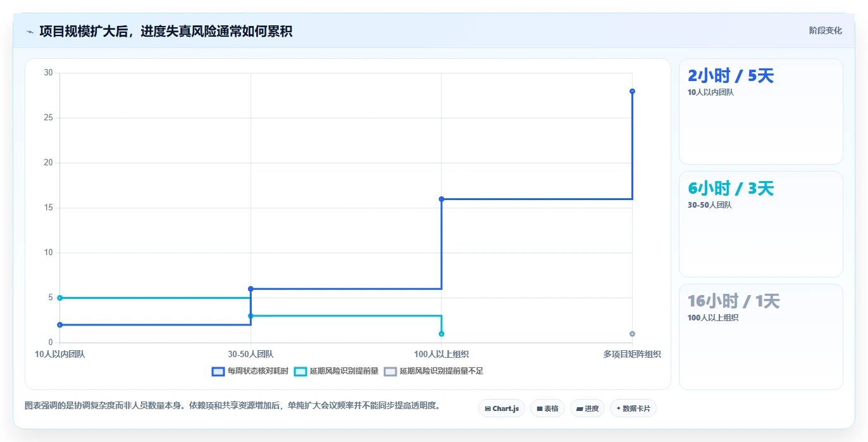The height and width of the screenshot is (442, 868).
Task: Click the lightning icon beside the chart title
Action: tap(30, 32)
